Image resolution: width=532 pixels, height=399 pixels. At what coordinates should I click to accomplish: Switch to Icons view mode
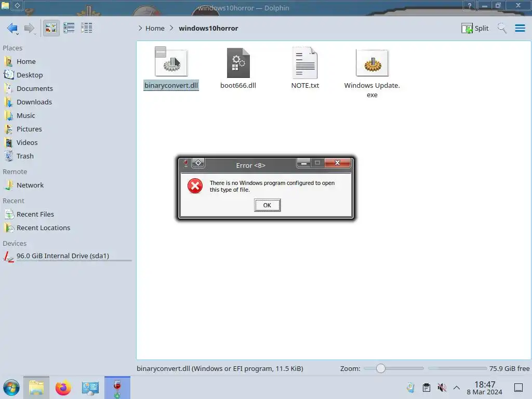coord(51,28)
